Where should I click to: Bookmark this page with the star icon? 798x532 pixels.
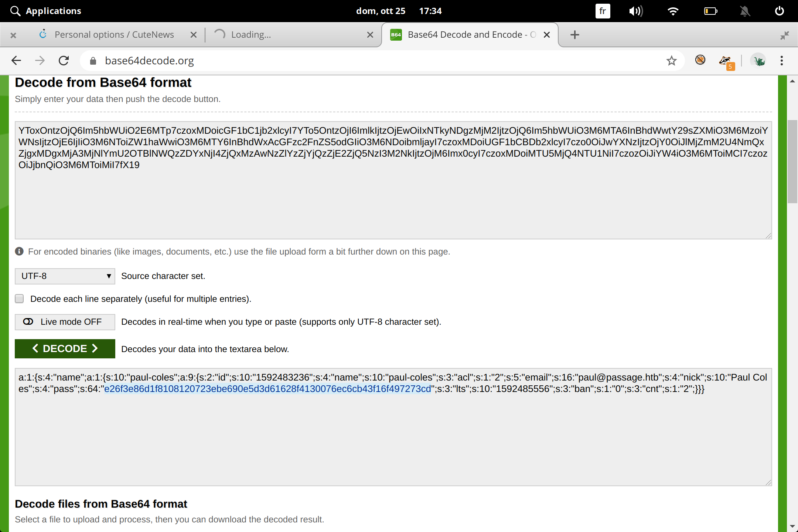tap(671, 61)
